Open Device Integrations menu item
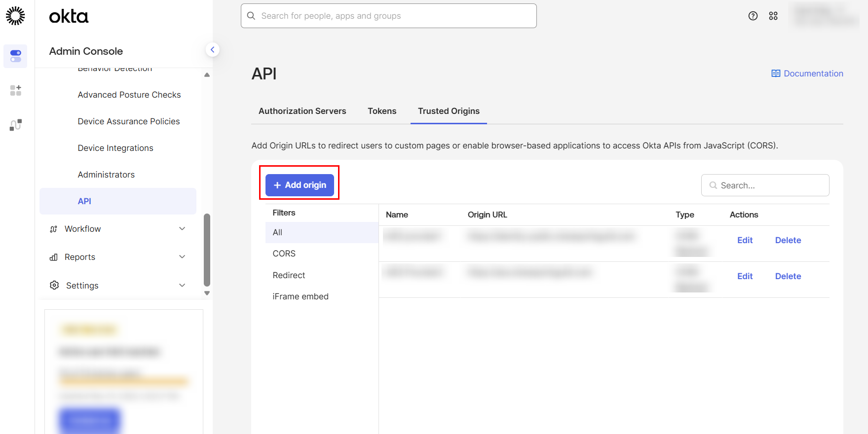The height and width of the screenshot is (434, 868). [115, 148]
